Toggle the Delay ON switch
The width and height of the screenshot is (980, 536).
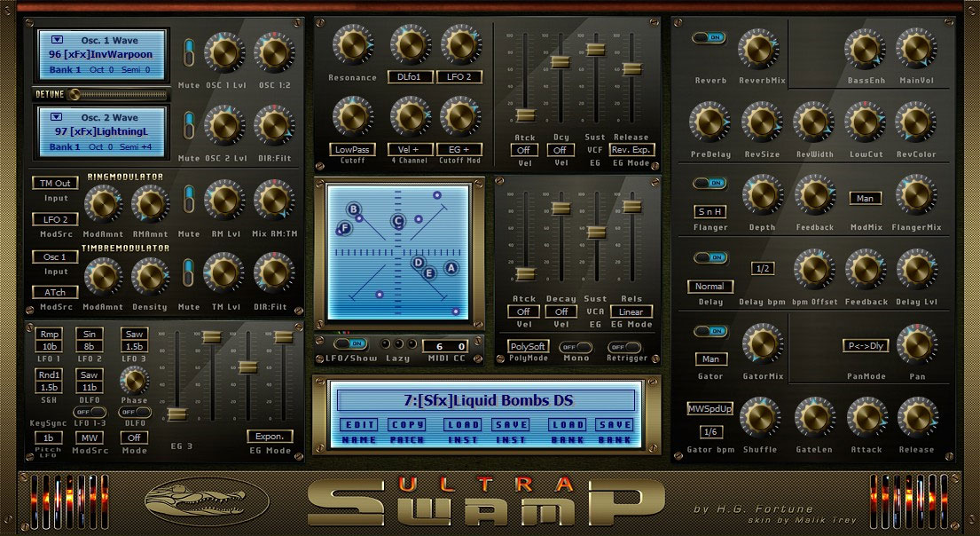pos(710,257)
